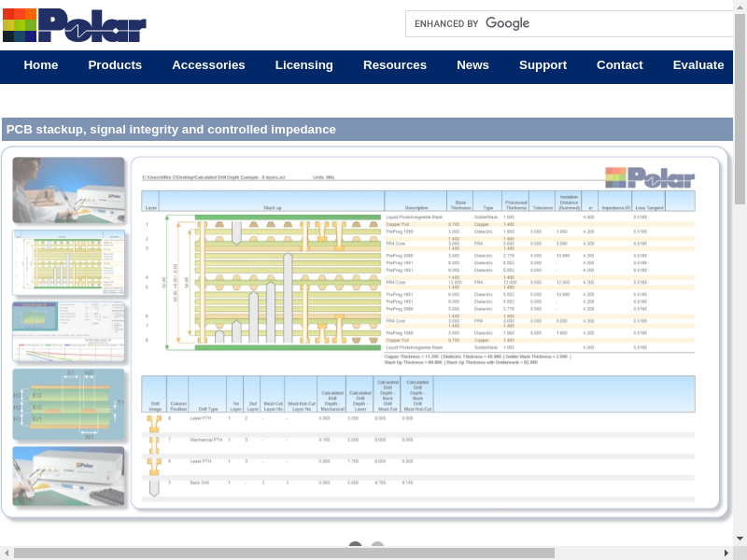This screenshot has width=747, height=560.
Task: Click the right arrow of the horizontal scrollbar
Action: tap(726, 553)
